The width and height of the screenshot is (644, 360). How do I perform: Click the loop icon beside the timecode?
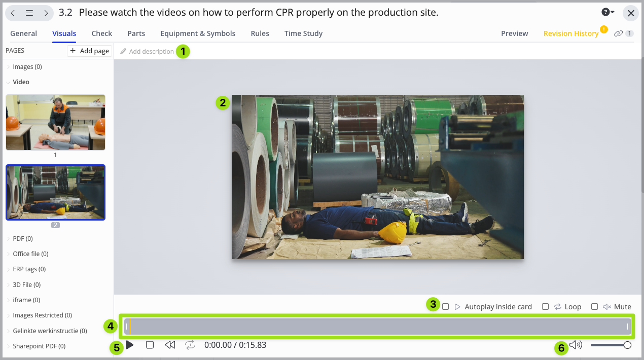point(190,345)
